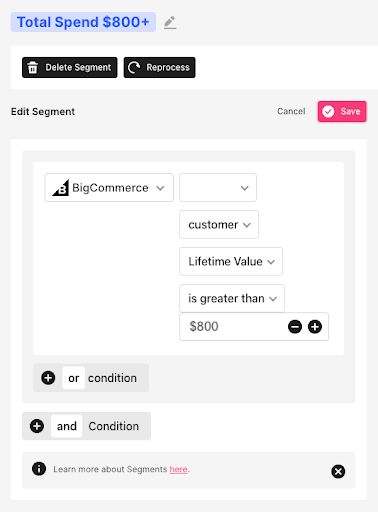Click the circular arrow Reprocess icon

[134, 67]
